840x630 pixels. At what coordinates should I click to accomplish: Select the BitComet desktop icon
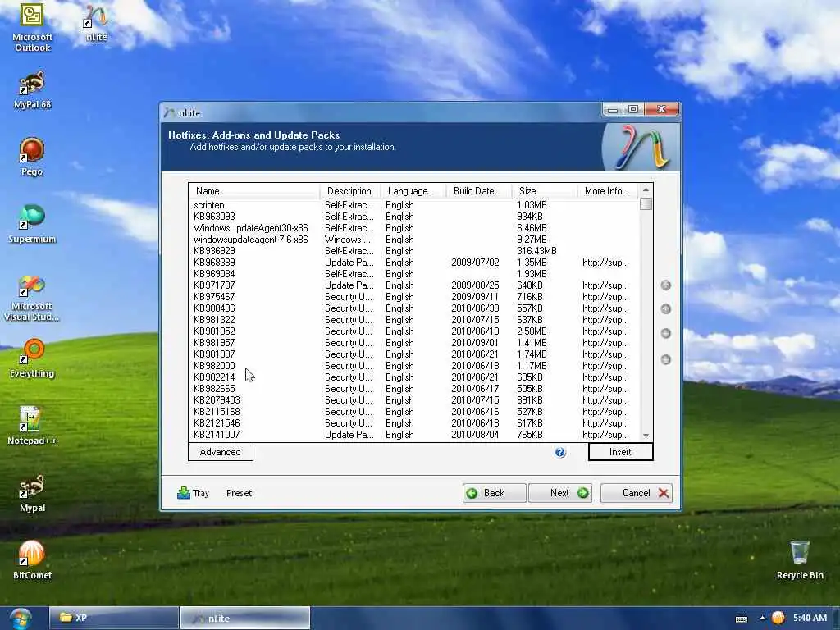coord(32,560)
